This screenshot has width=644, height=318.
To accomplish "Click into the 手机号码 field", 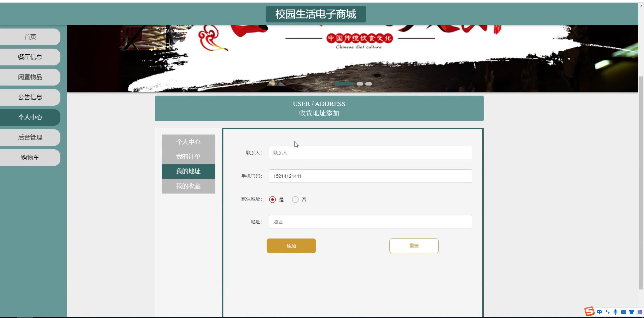I will coord(371,176).
